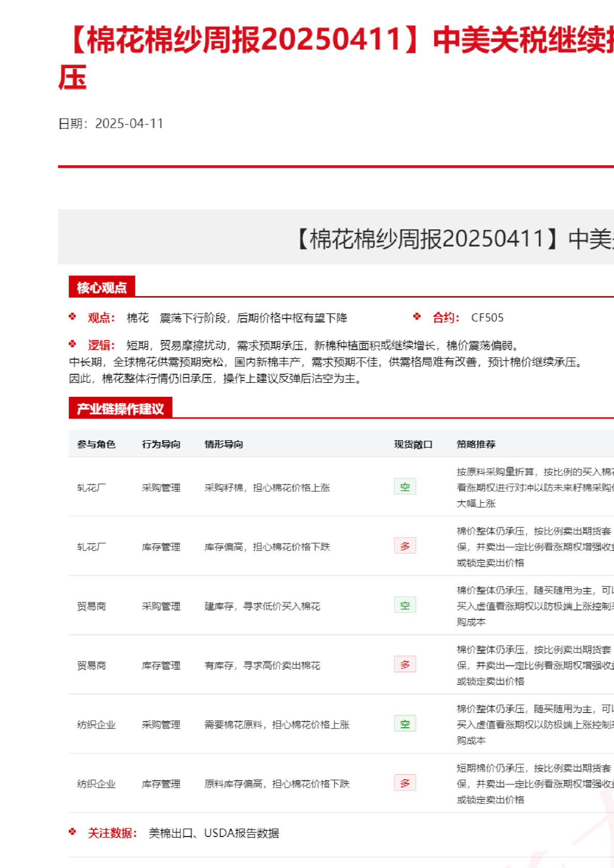Click the 情形导向 column header
Image resolution: width=614 pixels, height=868 pixels.
click(224, 444)
